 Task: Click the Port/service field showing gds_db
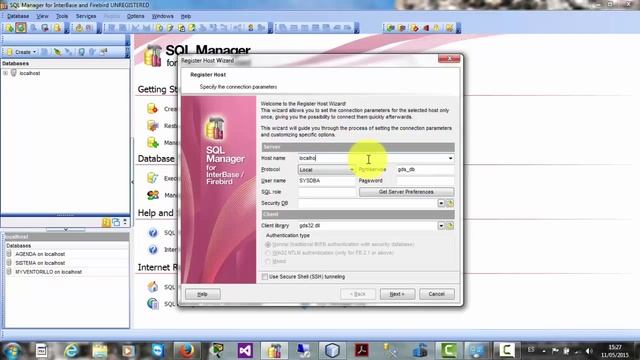425,169
